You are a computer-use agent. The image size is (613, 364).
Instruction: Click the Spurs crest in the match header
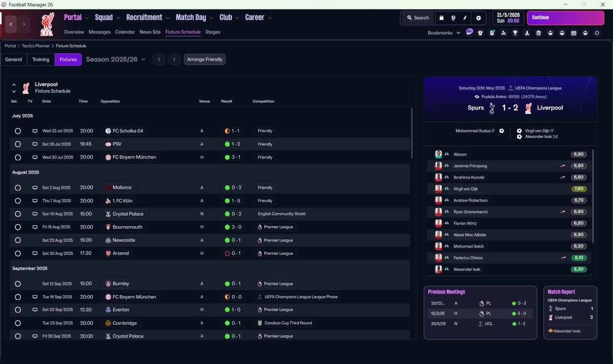(x=492, y=108)
